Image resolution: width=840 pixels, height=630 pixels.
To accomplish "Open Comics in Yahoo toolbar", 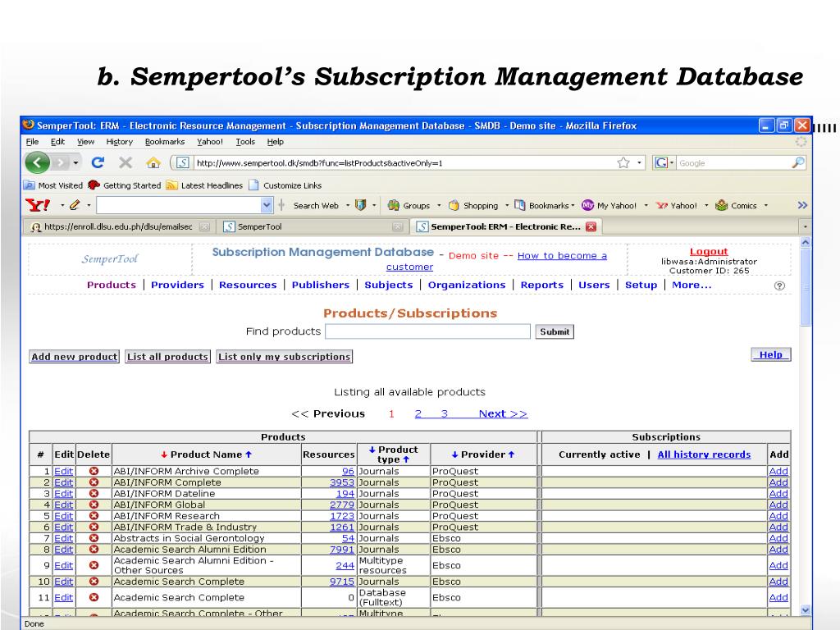I will [x=737, y=205].
